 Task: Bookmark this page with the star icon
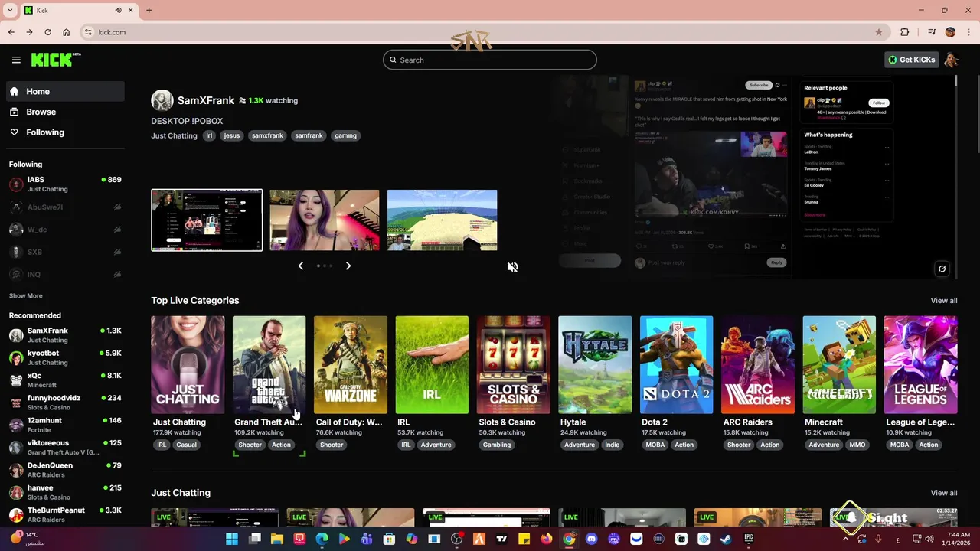click(879, 32)
